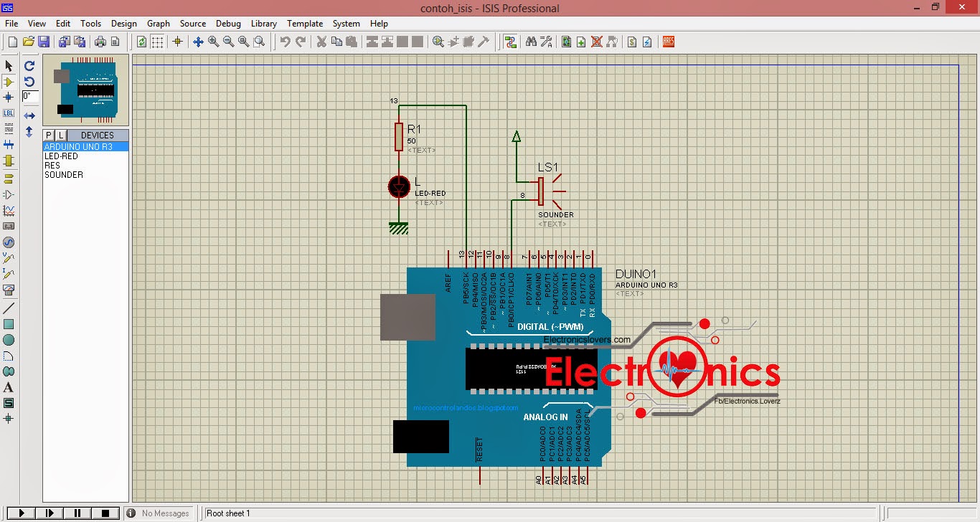Redraw the display with refresh icon
Viewport: 980px width, 522px height.
tap(142, 42)
